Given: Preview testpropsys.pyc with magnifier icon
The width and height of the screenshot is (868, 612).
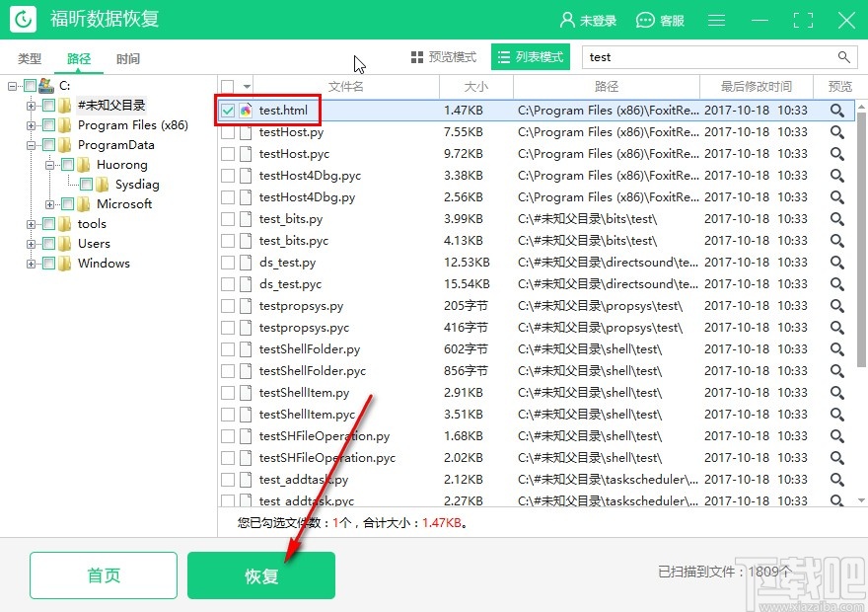Looking at the screenshot, I should tap(837, 328).
